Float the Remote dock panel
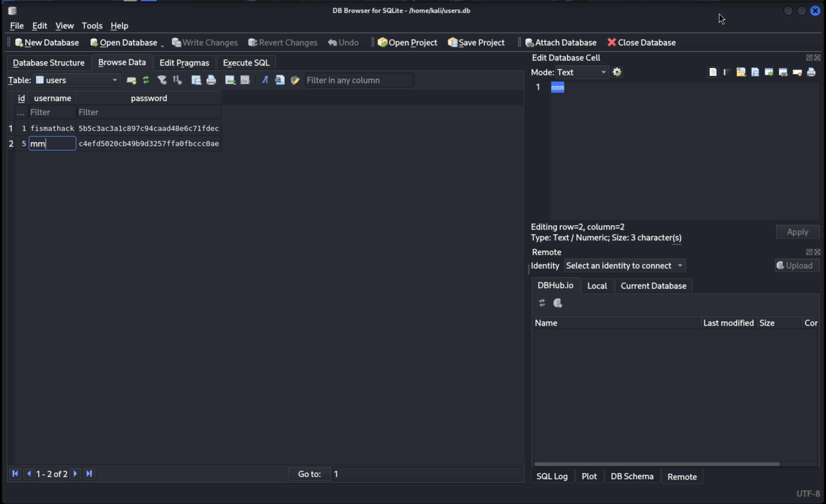This screenshot has height=504, width=826. (x=809, y=252)
